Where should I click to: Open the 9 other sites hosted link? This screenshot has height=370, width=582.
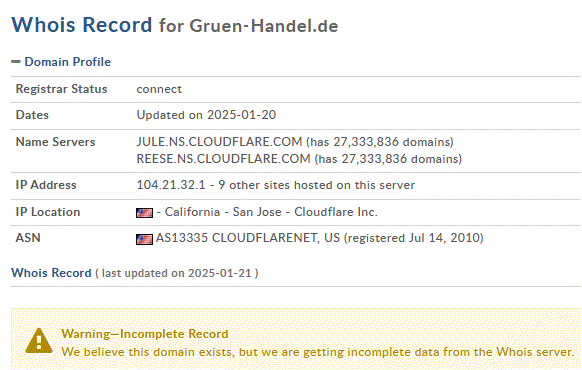(x=316, y=185)
